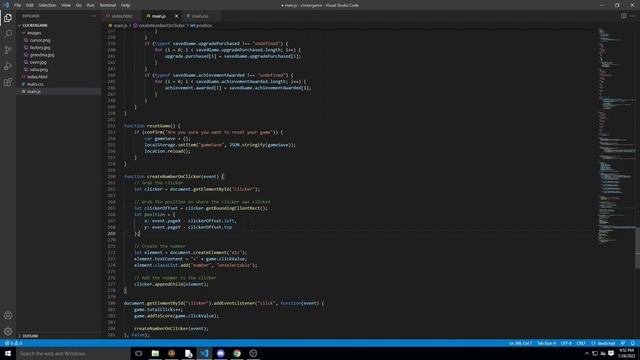The width and height of the screenshot is (640, 360).
Task: Open the Search view in activity bar
Action: 8,34
